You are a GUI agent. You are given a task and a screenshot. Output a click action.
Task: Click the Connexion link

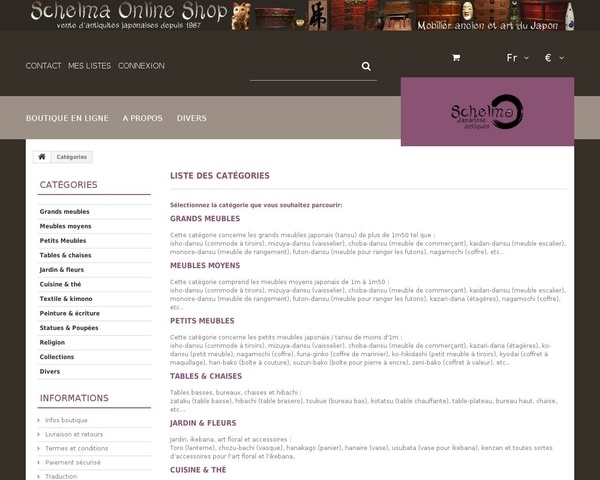click(141, 66)
